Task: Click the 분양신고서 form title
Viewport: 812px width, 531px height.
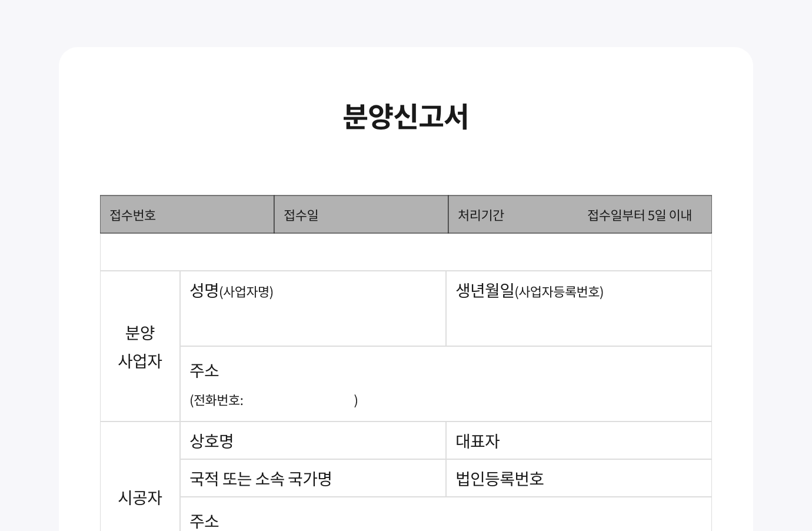Action: 405,117
